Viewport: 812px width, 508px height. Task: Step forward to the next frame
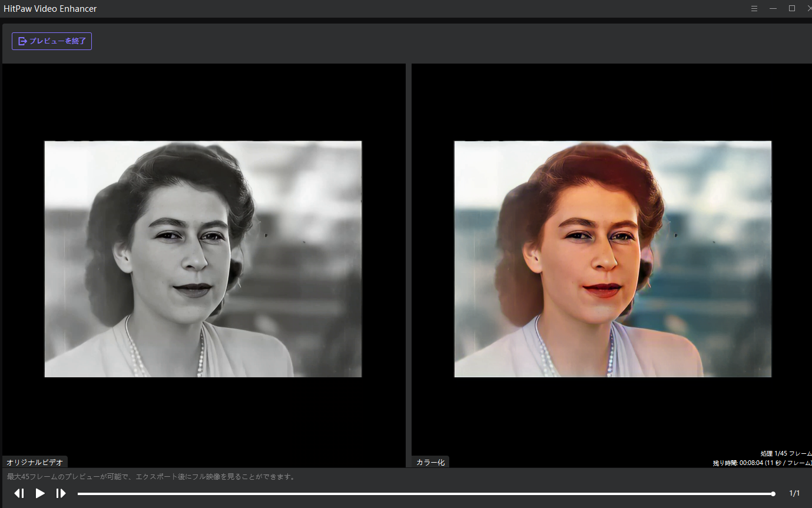61,493
